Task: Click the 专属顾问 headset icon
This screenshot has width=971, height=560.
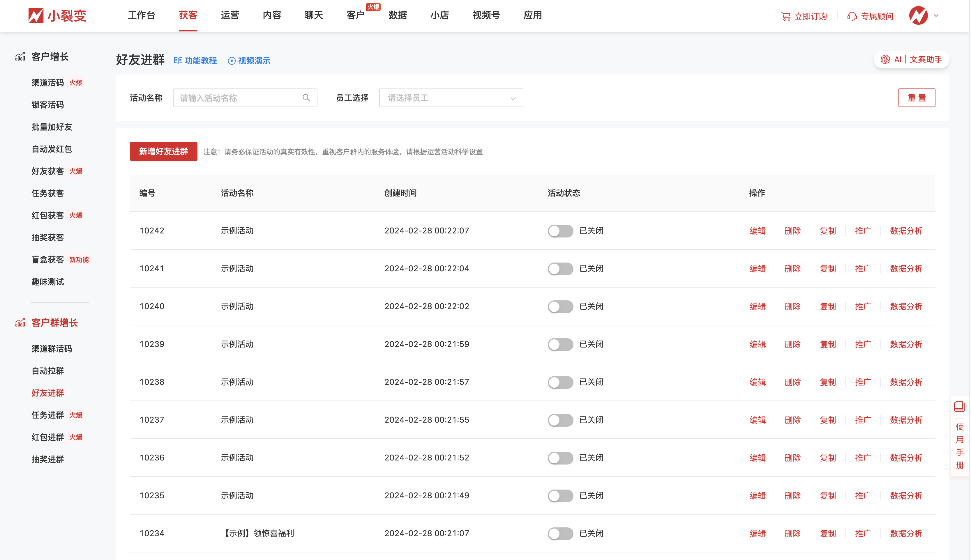Action: 852,16
